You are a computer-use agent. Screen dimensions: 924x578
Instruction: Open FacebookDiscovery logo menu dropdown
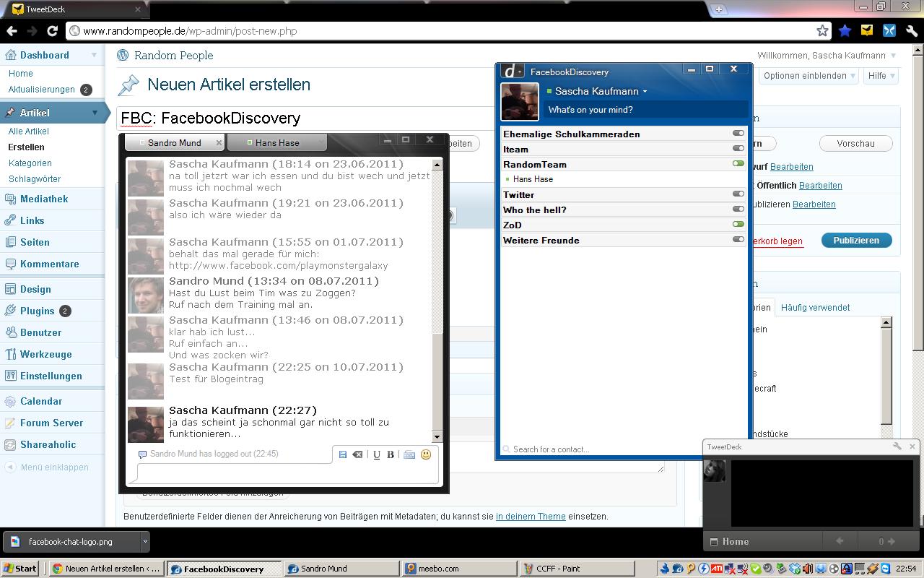pyautogui.click(x=513, y=71)
